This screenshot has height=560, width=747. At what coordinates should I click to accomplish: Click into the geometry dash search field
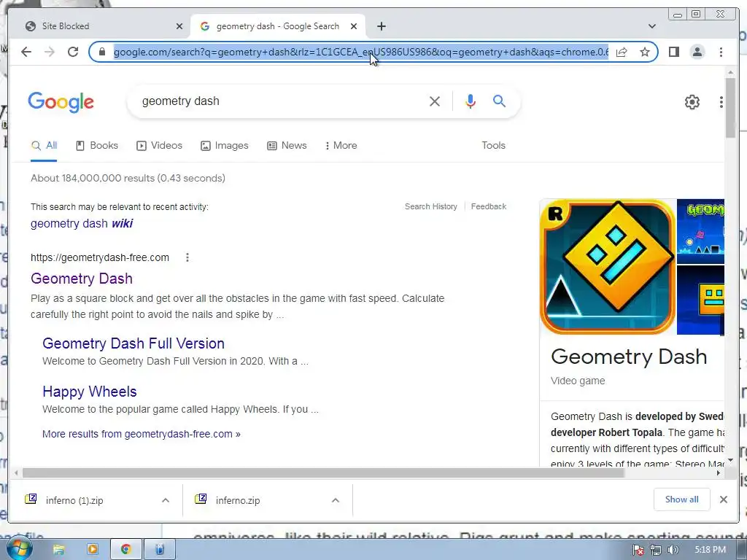click(x=281, y=101)
